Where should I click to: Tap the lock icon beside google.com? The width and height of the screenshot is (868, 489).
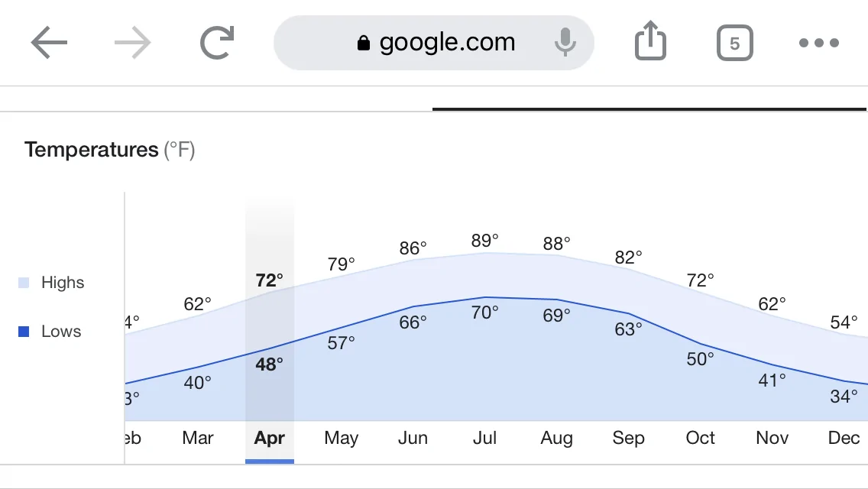(363, 43)
